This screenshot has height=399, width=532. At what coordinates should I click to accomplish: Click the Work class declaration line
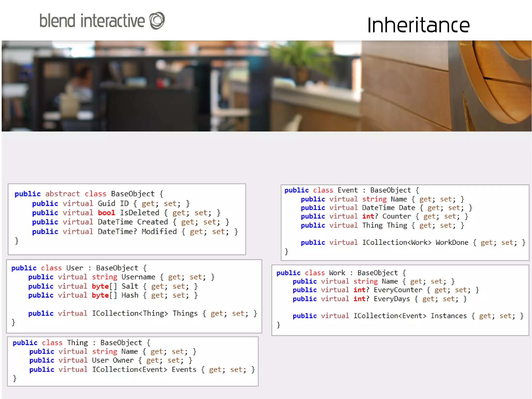pyautogui.click(x=341, y=273)
